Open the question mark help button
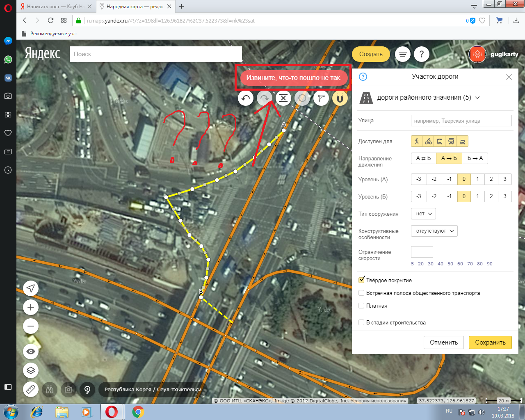Viewport: 525px width, 420px height. click(422, 54)
